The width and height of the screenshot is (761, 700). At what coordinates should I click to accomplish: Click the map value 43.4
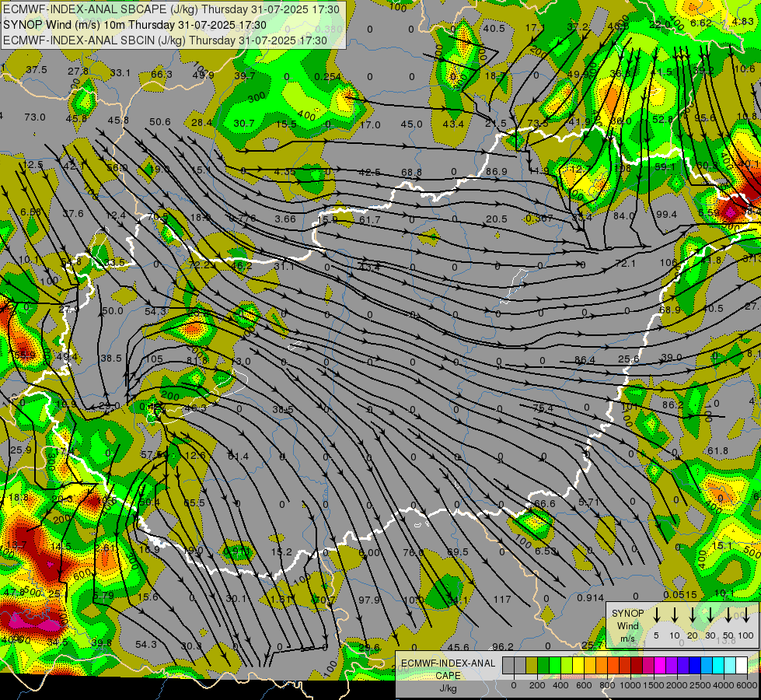453,124
